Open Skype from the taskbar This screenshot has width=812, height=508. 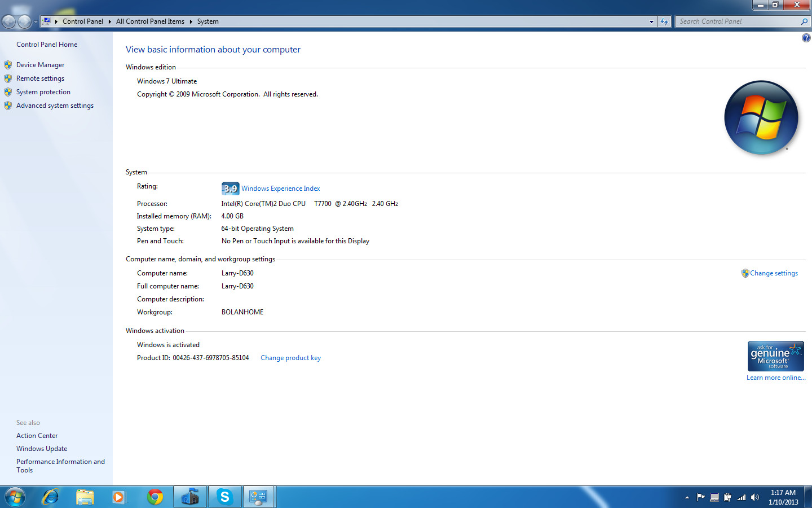225,497
